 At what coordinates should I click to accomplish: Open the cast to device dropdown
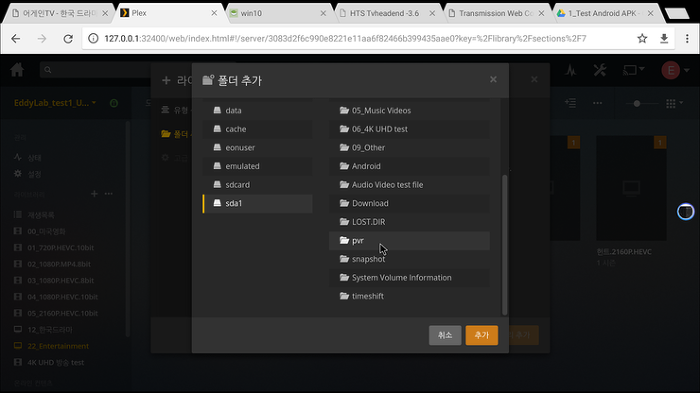[x=633, y=70]
